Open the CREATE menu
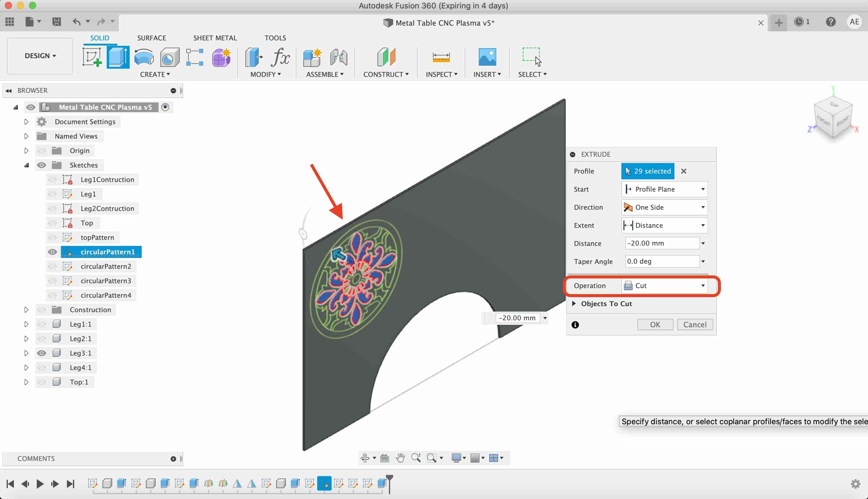This screenshot has height=499, width=868. (155, 74)
